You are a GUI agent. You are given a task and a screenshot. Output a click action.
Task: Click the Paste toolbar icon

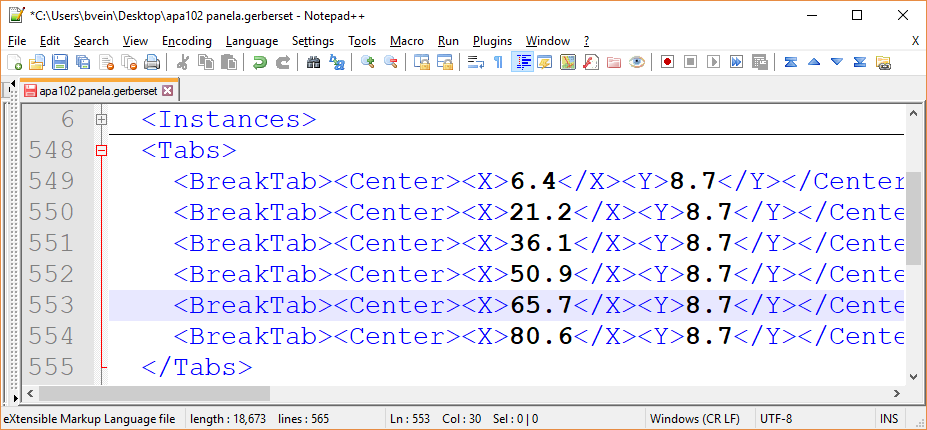point(229,62)
